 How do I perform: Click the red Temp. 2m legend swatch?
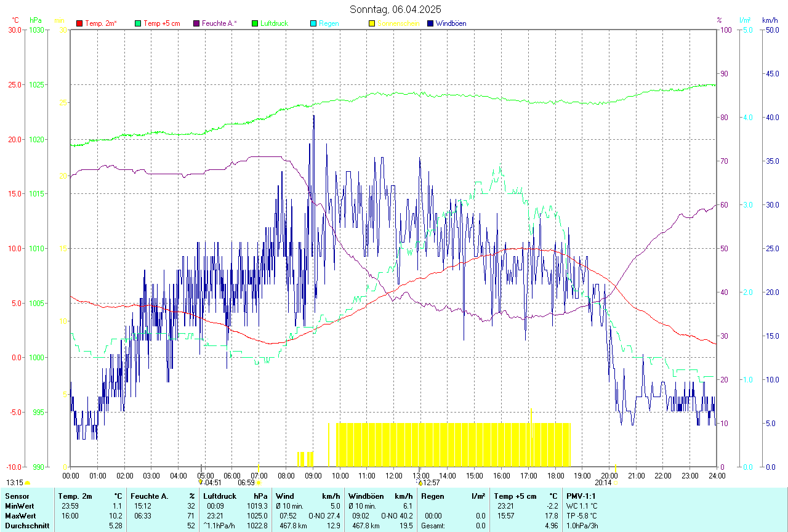click(x=79, y=23)
